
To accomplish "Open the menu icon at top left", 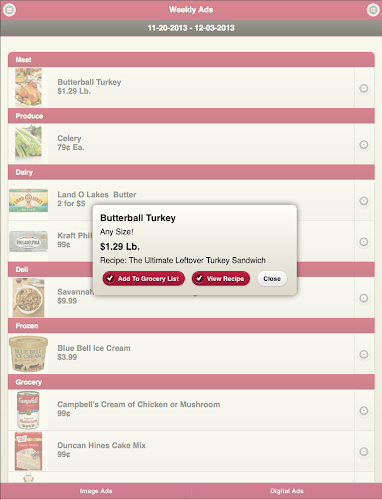I will (x=9, y=10).
